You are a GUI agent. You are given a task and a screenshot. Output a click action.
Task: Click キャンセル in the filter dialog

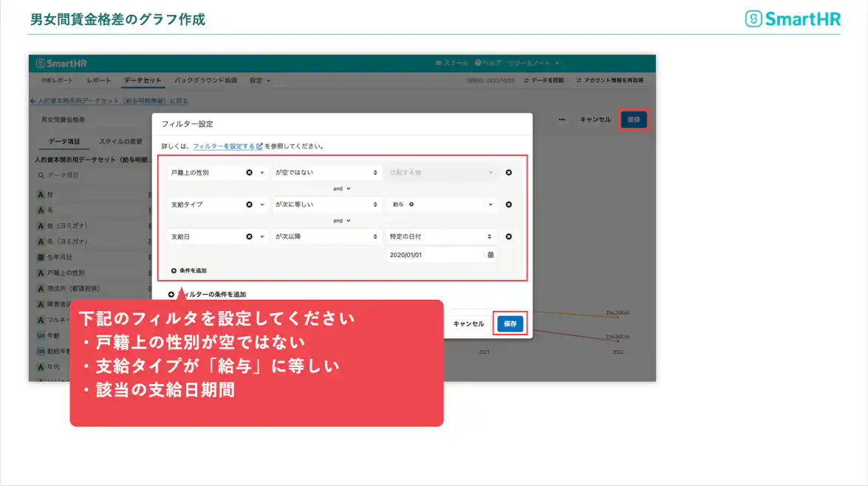468,323
